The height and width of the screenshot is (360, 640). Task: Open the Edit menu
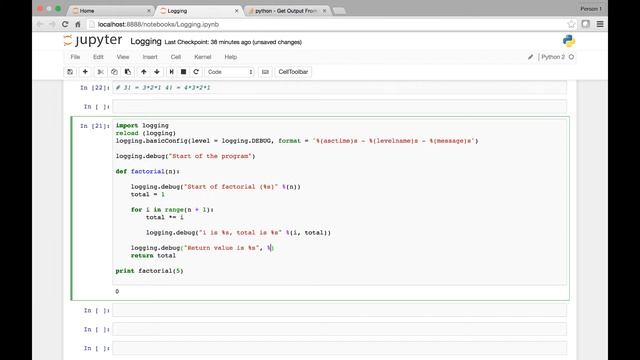98,57
